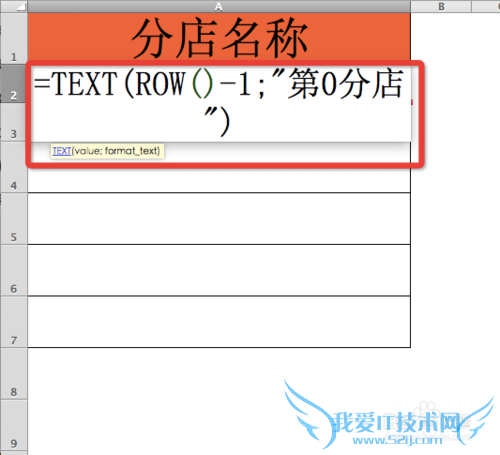Select row 8 header
Screen dimensions: 500x455
[x=14, y=374]
